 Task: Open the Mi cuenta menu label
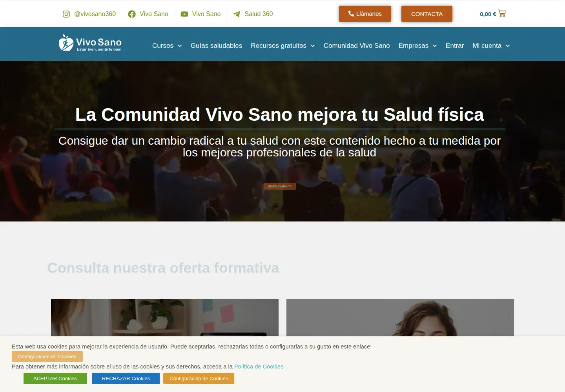coord(487,45)
